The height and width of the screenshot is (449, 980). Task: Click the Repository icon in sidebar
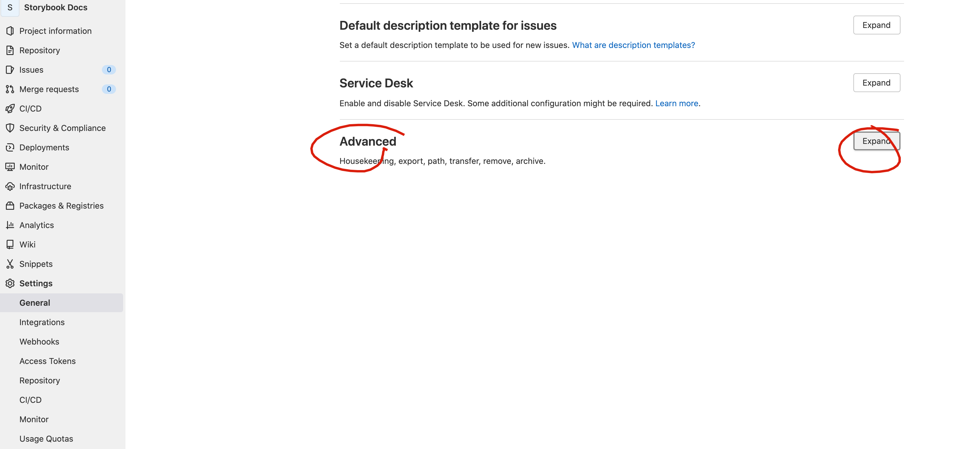click(x=10, y=49)
